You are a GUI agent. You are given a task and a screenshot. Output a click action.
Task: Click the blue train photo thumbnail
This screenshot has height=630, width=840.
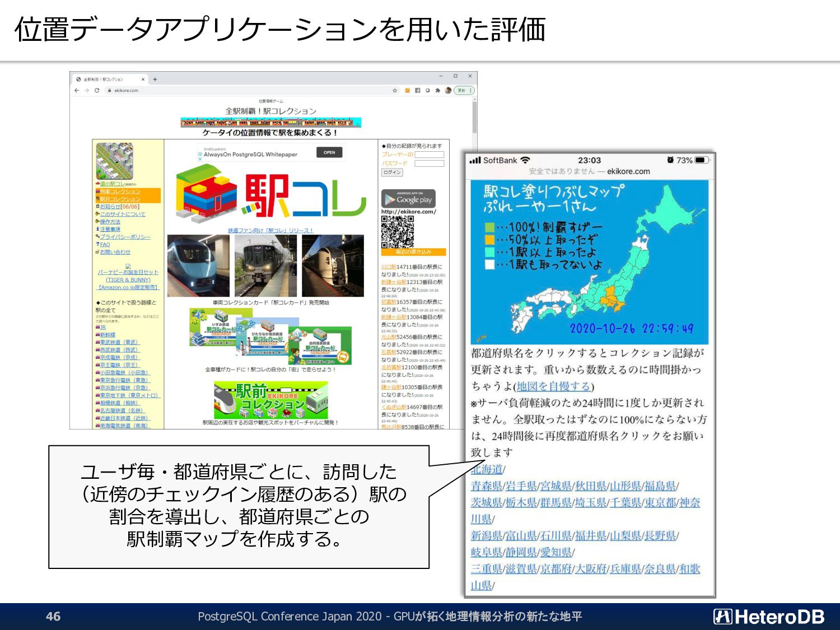coord(198,265)
